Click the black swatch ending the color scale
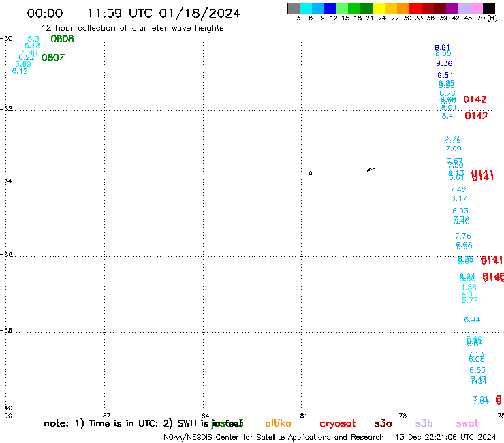Screen dimensions: 504x443 tap(489, 8)
